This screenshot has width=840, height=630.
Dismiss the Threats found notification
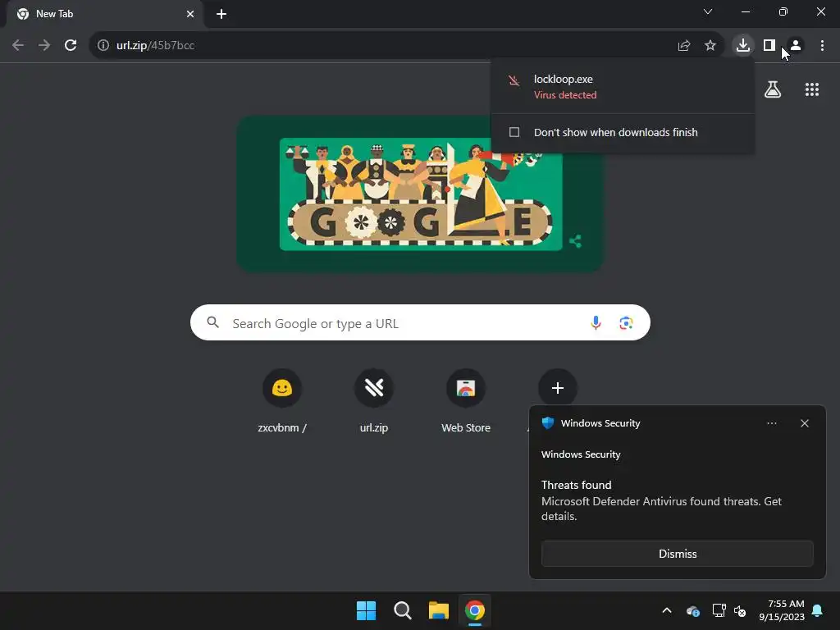click(678, 554)
